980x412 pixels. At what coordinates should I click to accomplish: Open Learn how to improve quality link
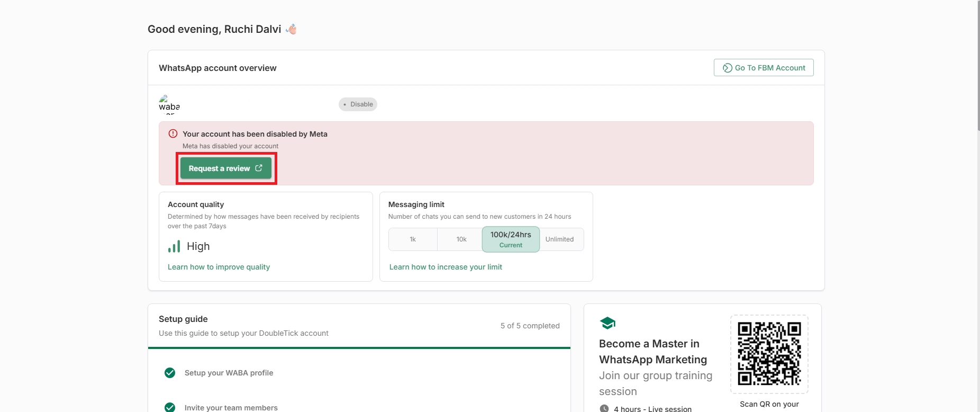click(219, 267)
